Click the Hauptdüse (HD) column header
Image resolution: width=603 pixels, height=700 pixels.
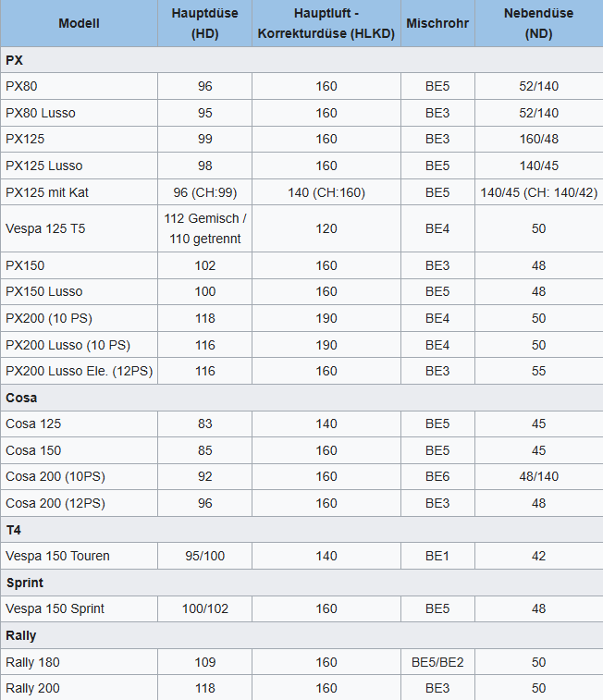pyautogui.click(x=205, y=23)
